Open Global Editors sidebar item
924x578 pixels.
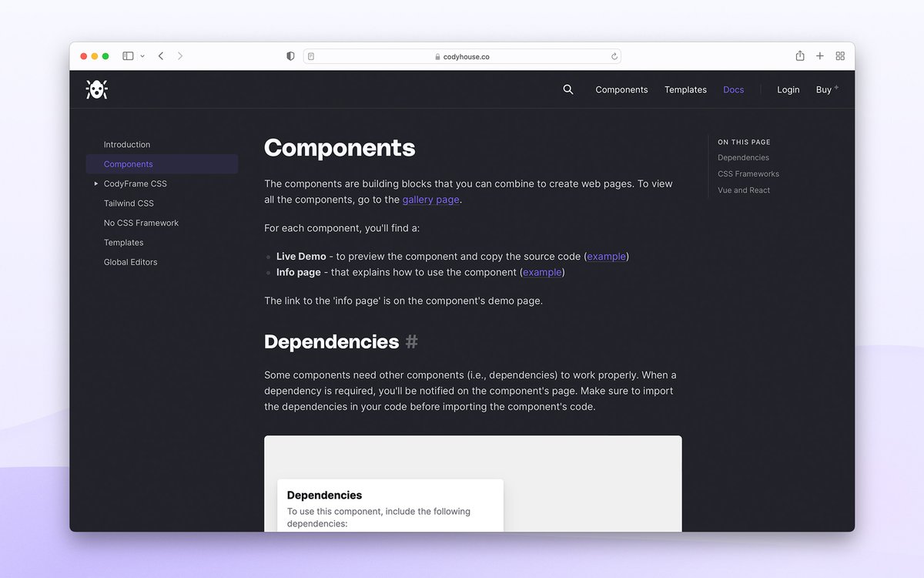click(x=130, y=262)
